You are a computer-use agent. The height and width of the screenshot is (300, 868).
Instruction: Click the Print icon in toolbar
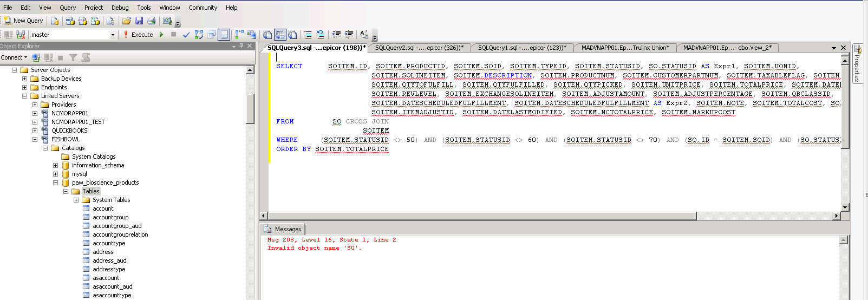pyautogui.click(x=152, y=21)
